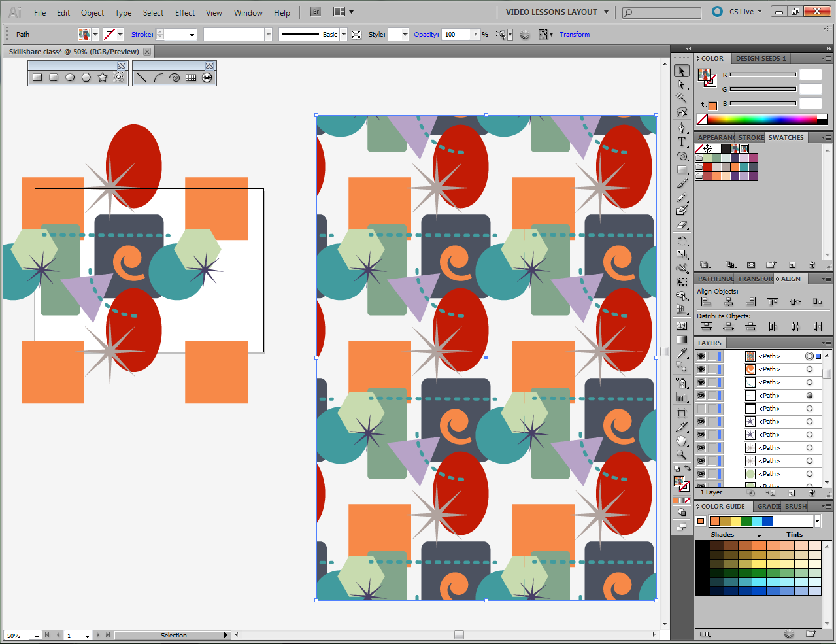Image resolution: width=836 pixels, height=644 pixels.
Task: Click the orange base color in Color Guide
Action: (x=701, y=521)
